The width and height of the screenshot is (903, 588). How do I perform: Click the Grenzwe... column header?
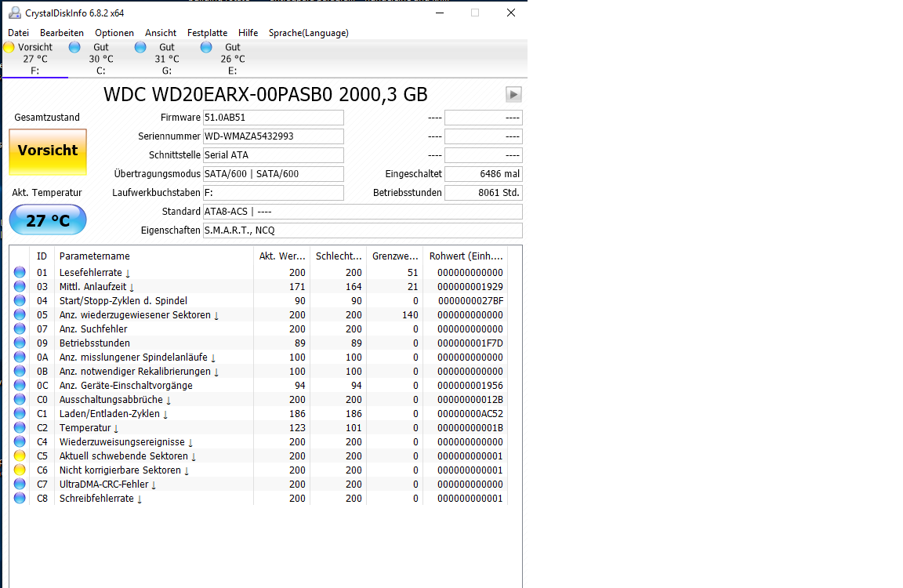pyautogui.click(x=395, y=256)
